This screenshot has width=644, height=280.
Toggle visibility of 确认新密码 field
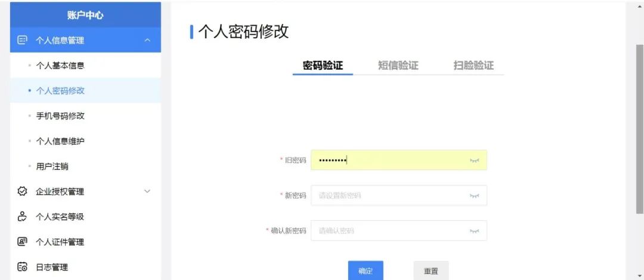pos(475,231)
